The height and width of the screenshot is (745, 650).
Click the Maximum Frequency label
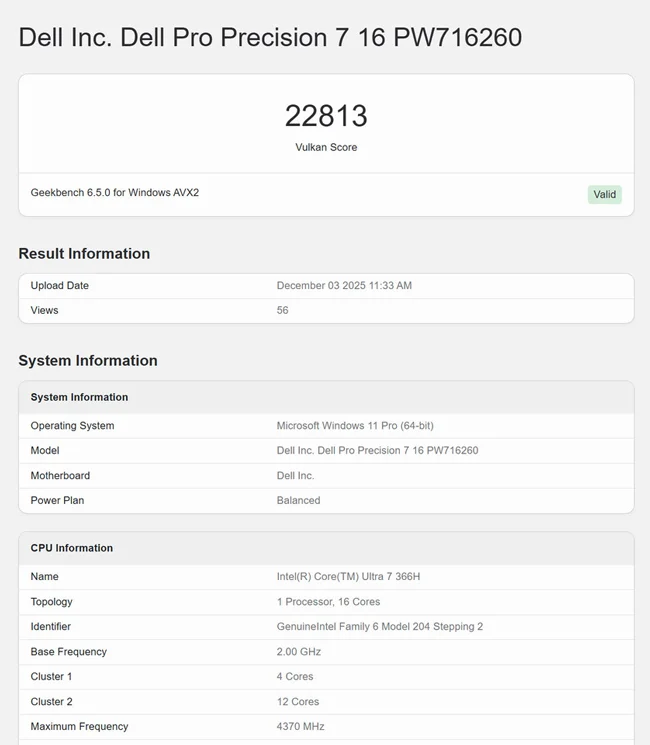pos(79,726)
